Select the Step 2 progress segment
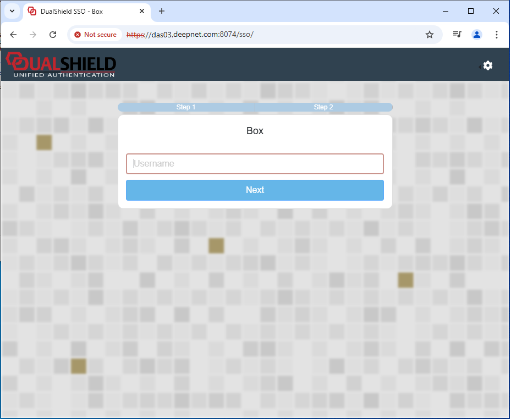 coord(323,107)
